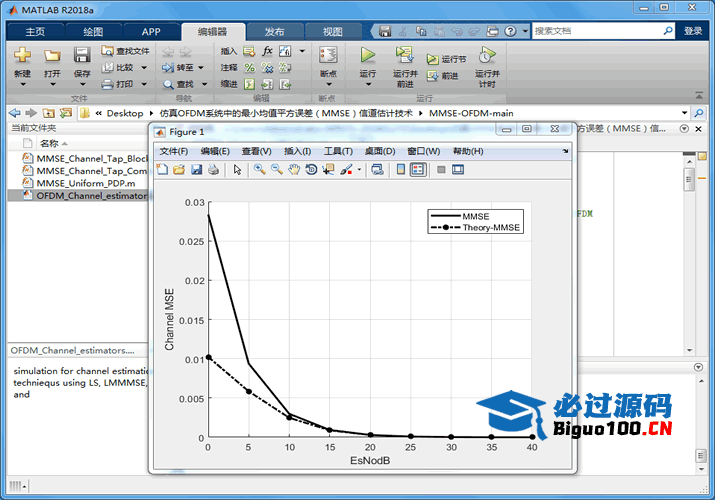Expand the Save (保存) dropdown arrow

click(83, 84)
